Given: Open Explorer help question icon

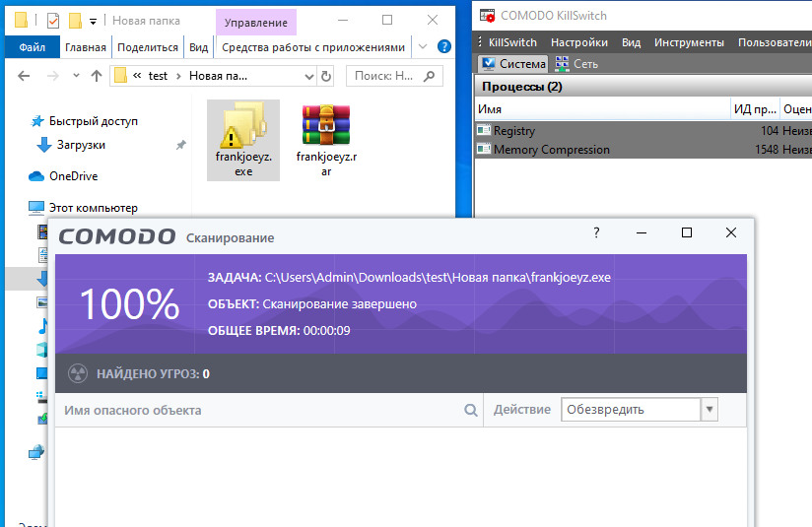Looking at the screenshot, I should coord(443,46).
